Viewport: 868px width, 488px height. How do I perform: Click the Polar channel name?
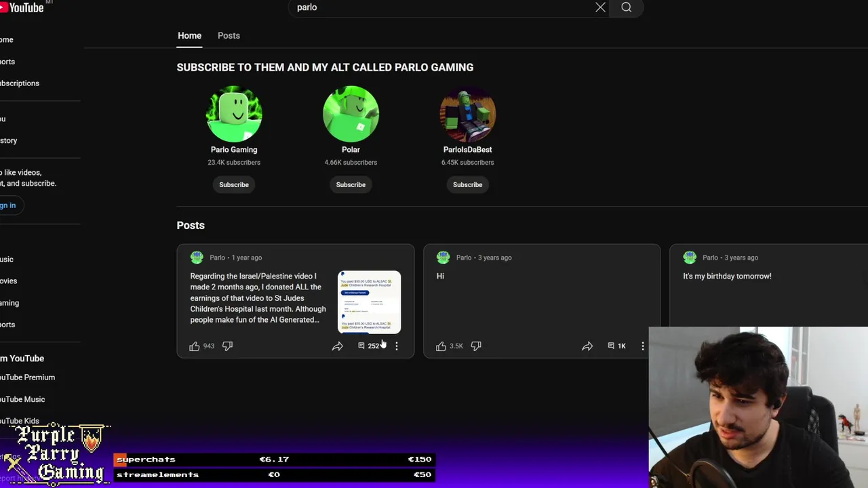pyautogui.click(x=351, y=150)
